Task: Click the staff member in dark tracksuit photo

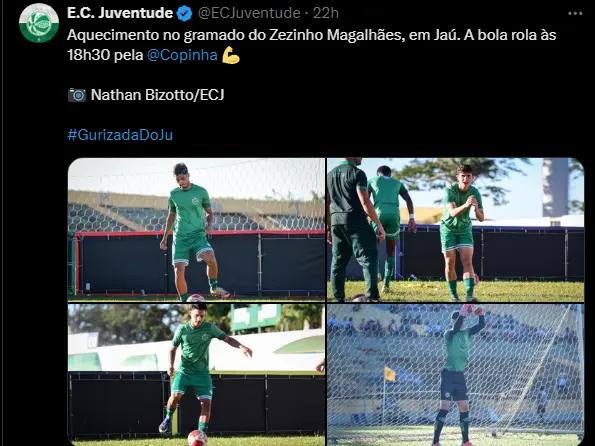Action: 353,230
